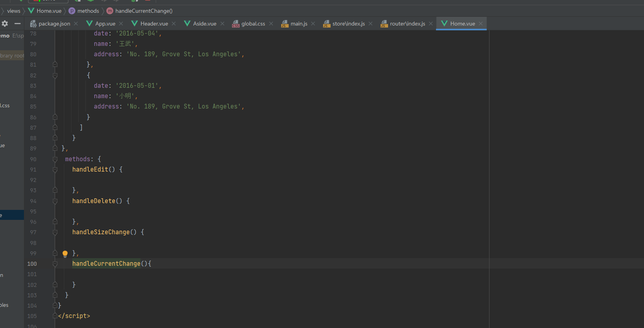644x328 pixels.
Task: Switch to Header.vue tab
Action: (x=154, y=24)
